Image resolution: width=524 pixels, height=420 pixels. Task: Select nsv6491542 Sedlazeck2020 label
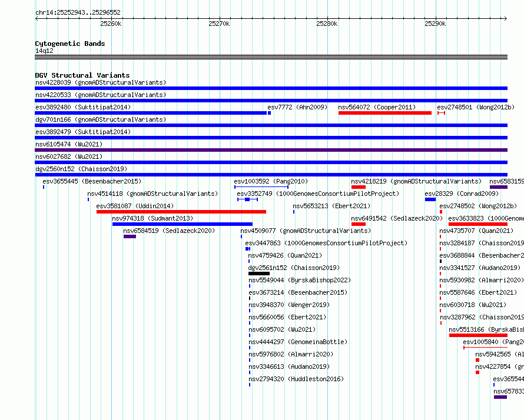pyautogui.click(x=397, y=218)
